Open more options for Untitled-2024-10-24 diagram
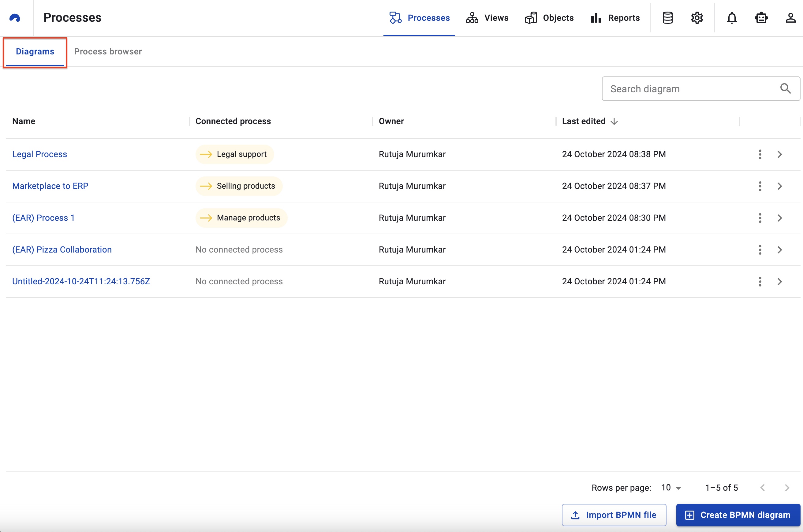The height and width of the screenshot is (532, 803). [760, 282]
